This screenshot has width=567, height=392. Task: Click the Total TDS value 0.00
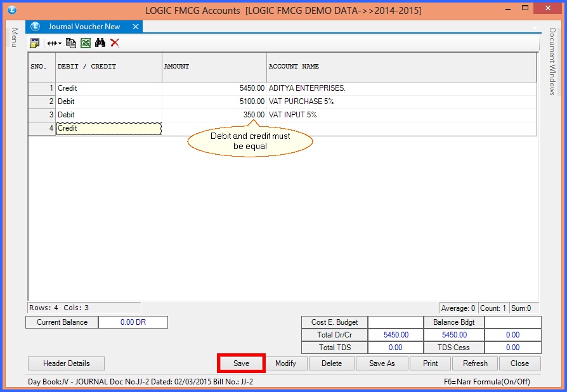point(396,348)
